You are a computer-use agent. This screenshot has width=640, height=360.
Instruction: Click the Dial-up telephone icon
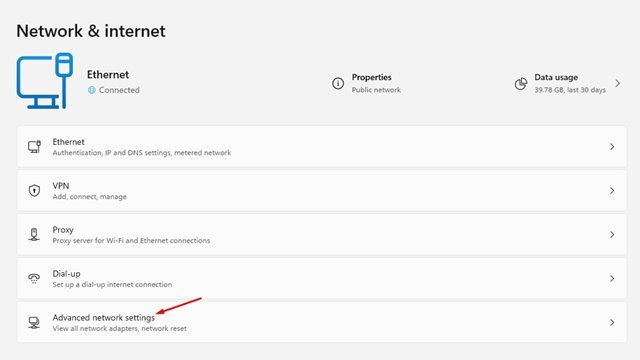(34, 278)
